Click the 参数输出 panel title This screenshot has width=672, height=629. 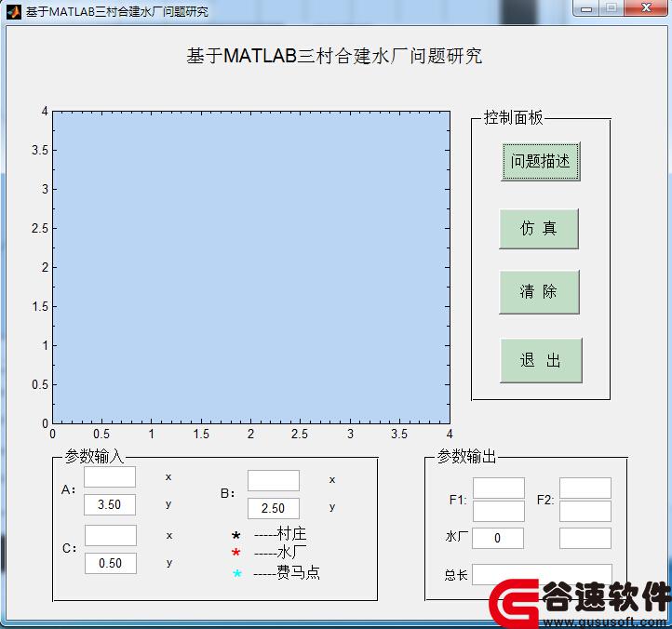[x=466, y=456]
